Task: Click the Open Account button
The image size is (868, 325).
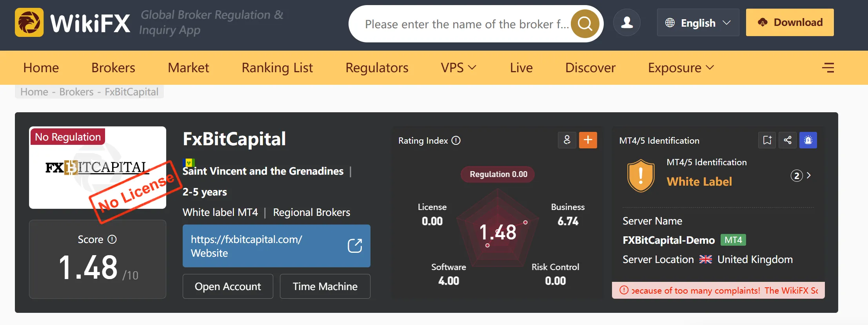Action: (228, 287)
